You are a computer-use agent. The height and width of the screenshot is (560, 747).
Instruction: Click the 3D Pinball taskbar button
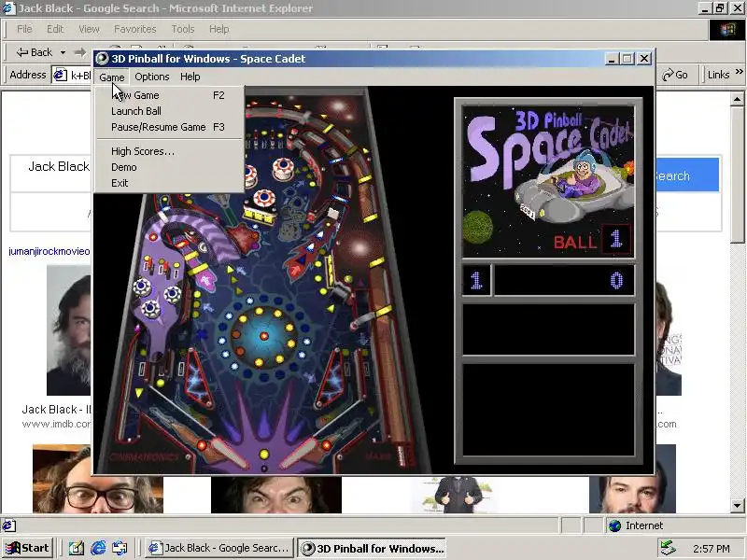tap(372, 548)
